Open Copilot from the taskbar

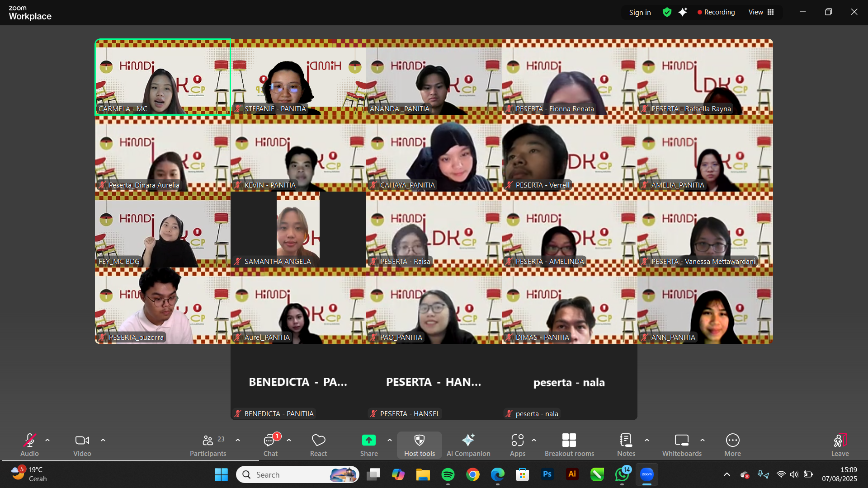pyautogui.click(x=398, y=474)
